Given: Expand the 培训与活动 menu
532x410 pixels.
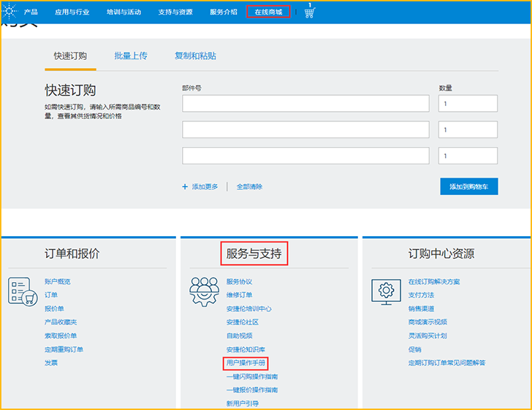Looking at the screenshot, I should pos(123,12).
